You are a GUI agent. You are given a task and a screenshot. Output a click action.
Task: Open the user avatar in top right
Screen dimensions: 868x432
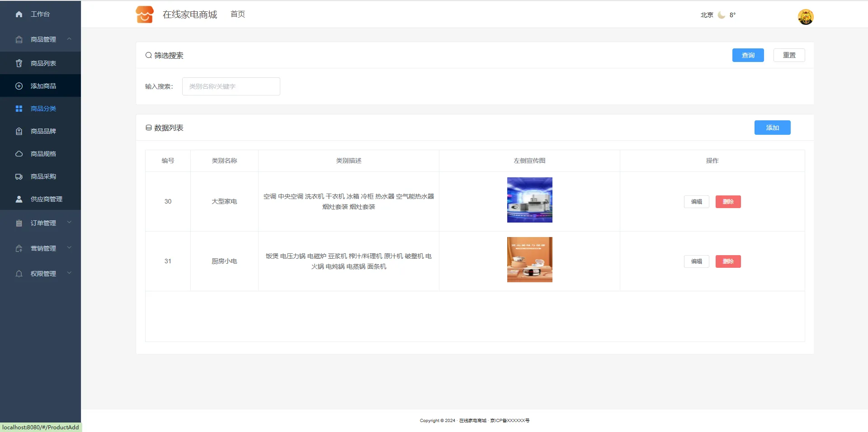tap(805, 17)
